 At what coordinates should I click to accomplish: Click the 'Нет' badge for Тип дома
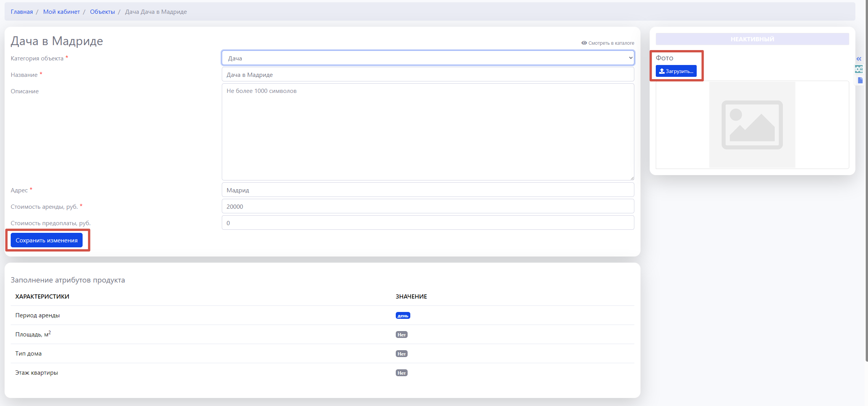click(x=401, y=354)
